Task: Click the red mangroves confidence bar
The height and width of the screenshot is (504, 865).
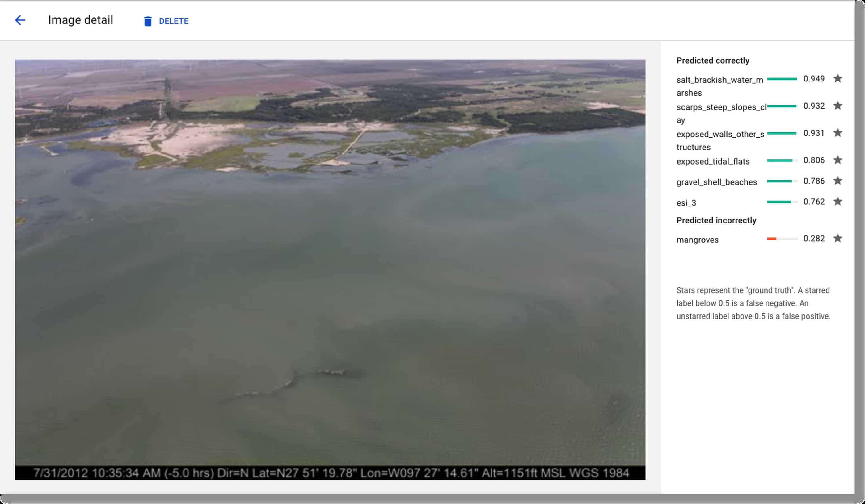Action: 782,239
